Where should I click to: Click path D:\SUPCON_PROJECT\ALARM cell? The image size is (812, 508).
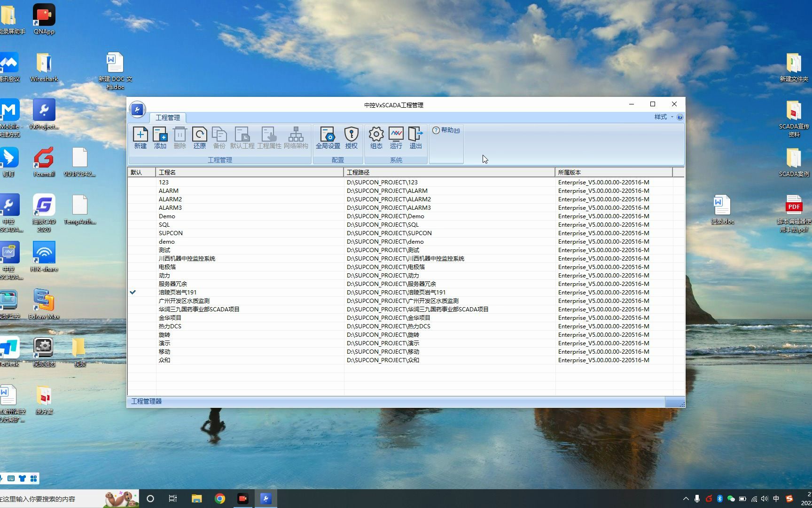pyautogui.click(x=387, y=190)
